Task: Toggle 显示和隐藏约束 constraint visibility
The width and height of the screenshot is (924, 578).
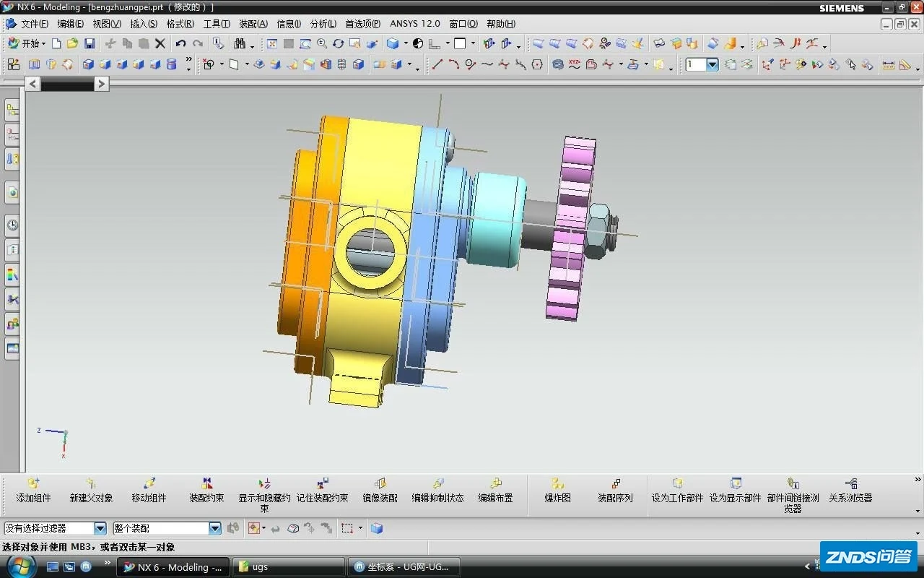Action: pyautogui.click(x=264, y=489)
